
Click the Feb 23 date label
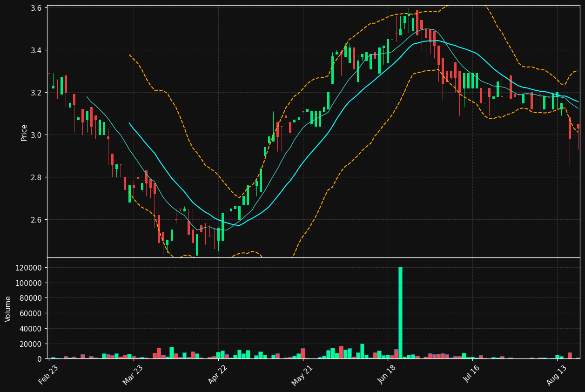(x=48, y=375)
